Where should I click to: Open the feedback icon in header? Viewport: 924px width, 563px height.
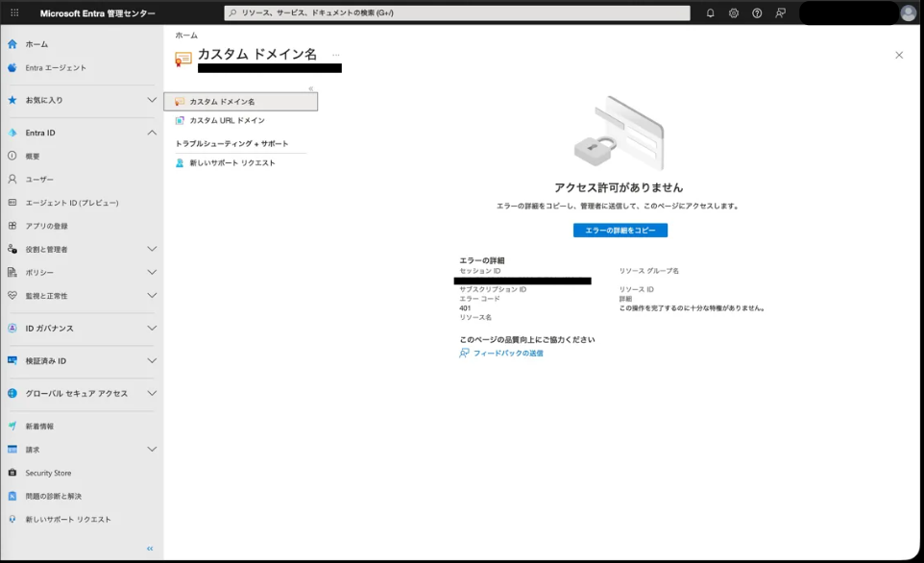point(780,12)
